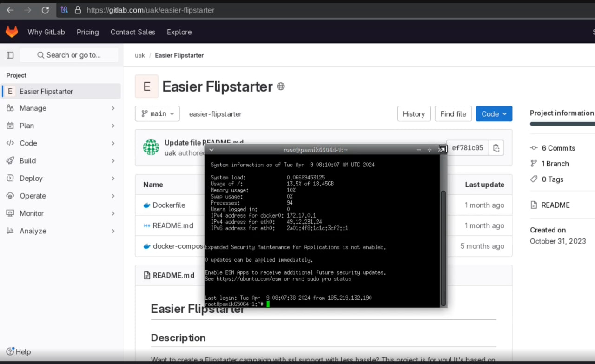Open the main branch dropdown
This screenshot has width=595, height=364.
[x=158, y=113]
